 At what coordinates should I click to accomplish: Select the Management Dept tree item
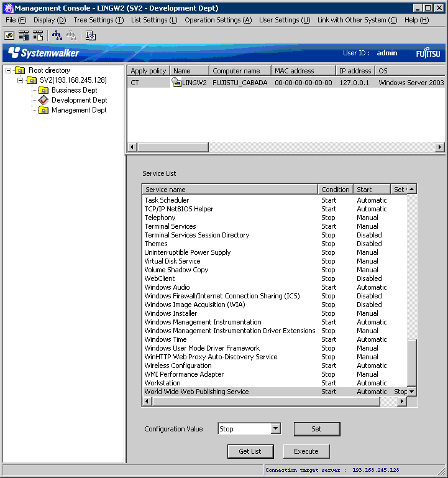[79, 110]
